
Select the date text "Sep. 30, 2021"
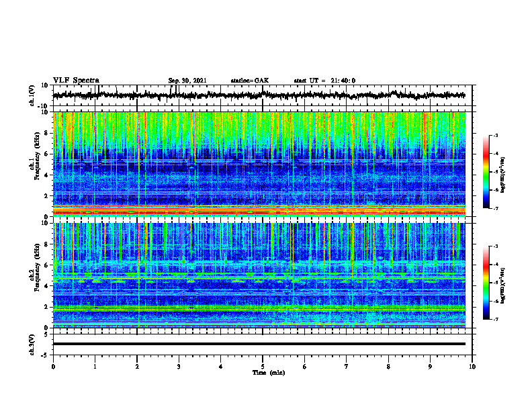[187, 81]
